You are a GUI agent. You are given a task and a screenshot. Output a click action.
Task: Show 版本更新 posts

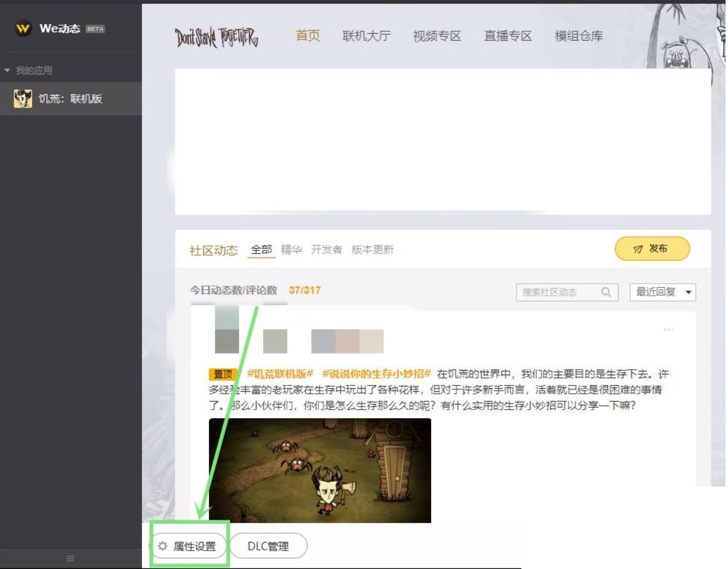click(373, 249)
